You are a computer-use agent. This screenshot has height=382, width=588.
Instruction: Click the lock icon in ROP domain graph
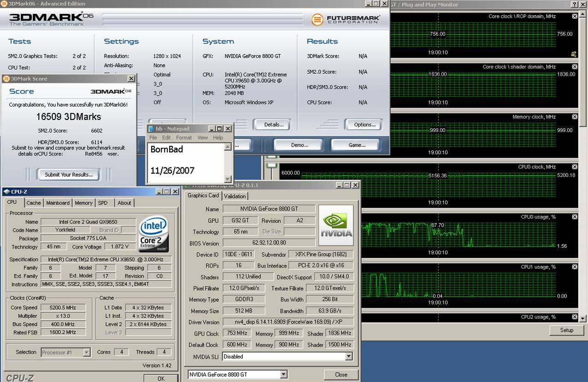pos(574,54)
